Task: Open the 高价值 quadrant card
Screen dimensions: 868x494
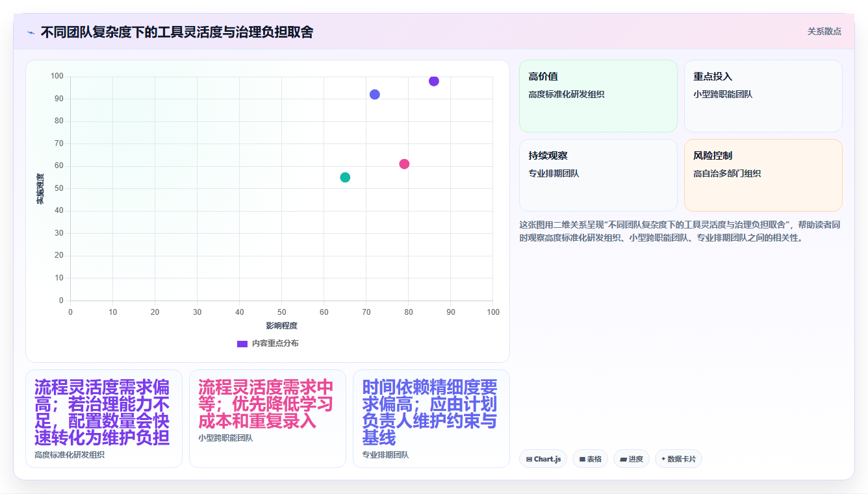Action: coord(598,96)
